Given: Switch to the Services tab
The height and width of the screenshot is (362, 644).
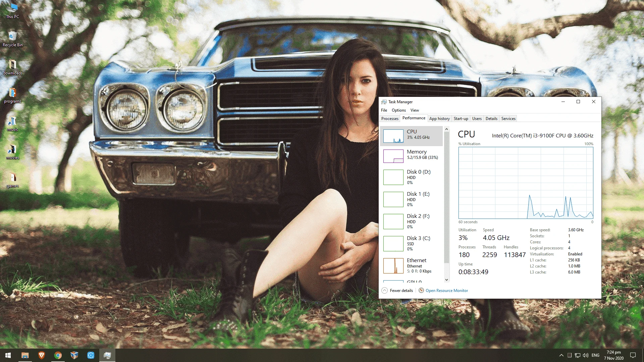Looking at the screenshot, I should tap(508, 119).
